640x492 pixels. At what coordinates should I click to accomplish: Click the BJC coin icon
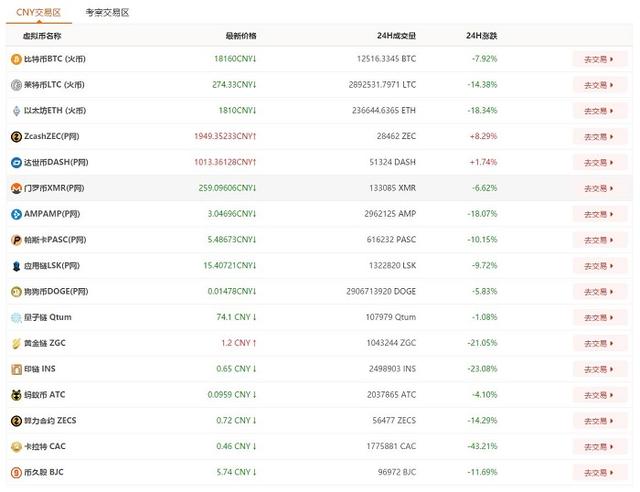coord(16,472)
